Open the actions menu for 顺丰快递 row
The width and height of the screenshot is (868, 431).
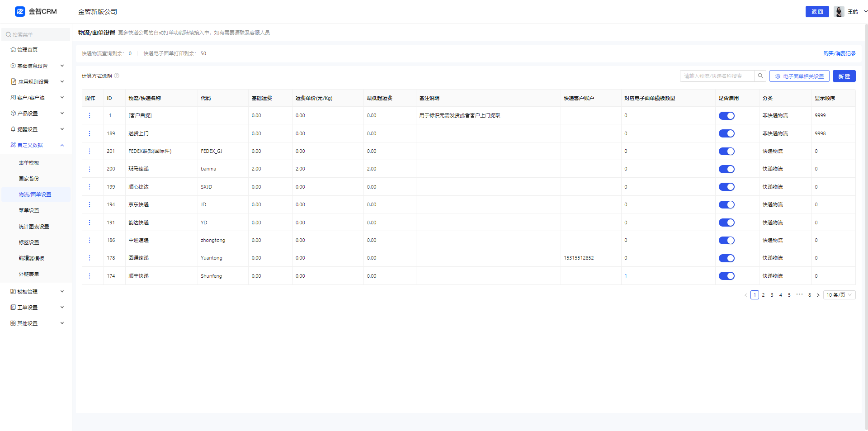(x=90, y=276)
